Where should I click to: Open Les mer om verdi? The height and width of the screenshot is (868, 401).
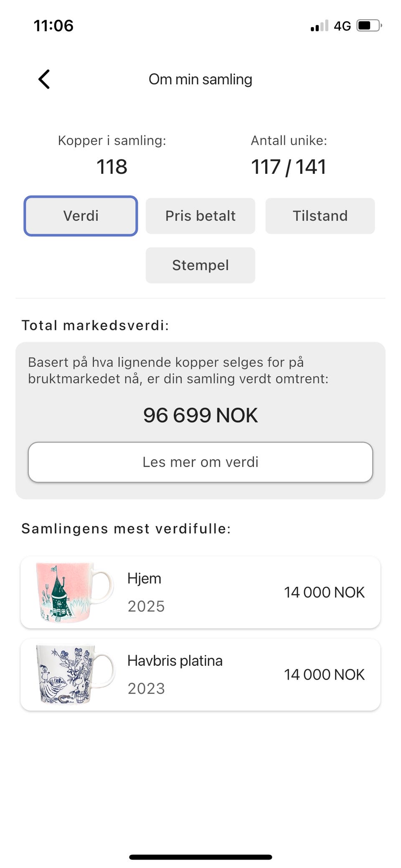point(200,462)
